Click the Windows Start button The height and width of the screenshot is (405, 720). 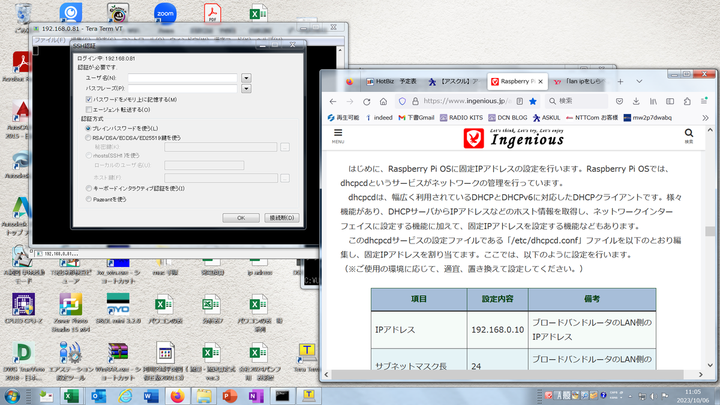(x=12, y=396)
